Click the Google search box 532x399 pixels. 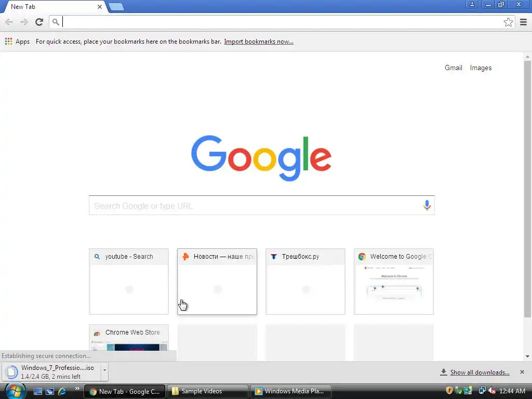(262, 205)
